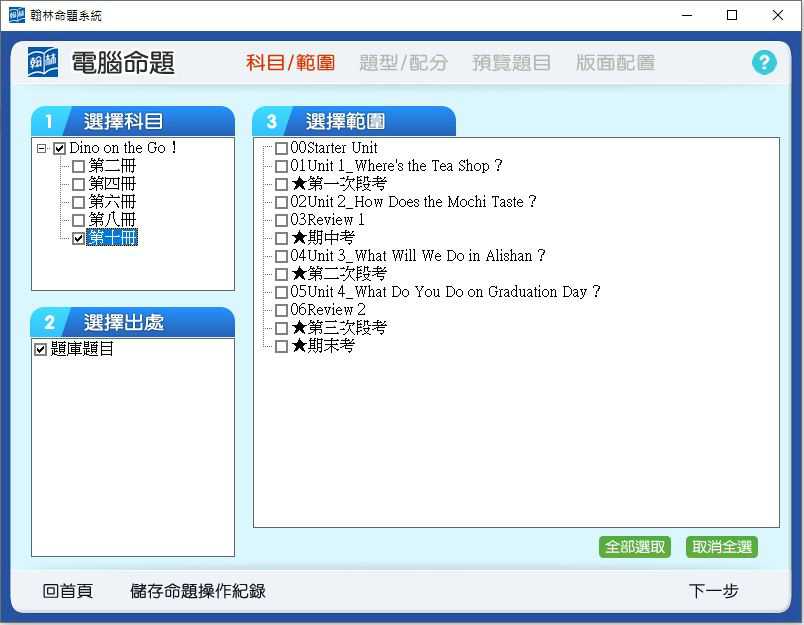The width and height of the screenshot is (804, 625).
Task: Click the title bar app icon
Action: (16, 15)
